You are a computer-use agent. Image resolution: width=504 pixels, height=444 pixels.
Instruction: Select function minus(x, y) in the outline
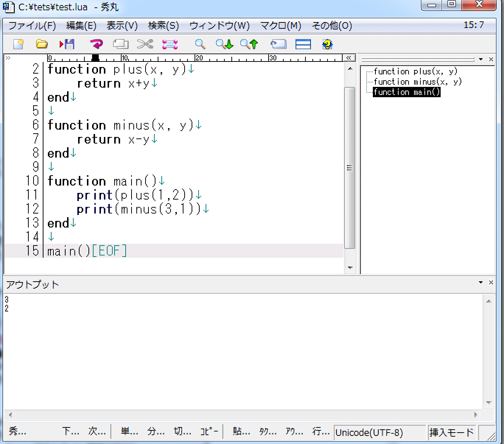point(417,82)
